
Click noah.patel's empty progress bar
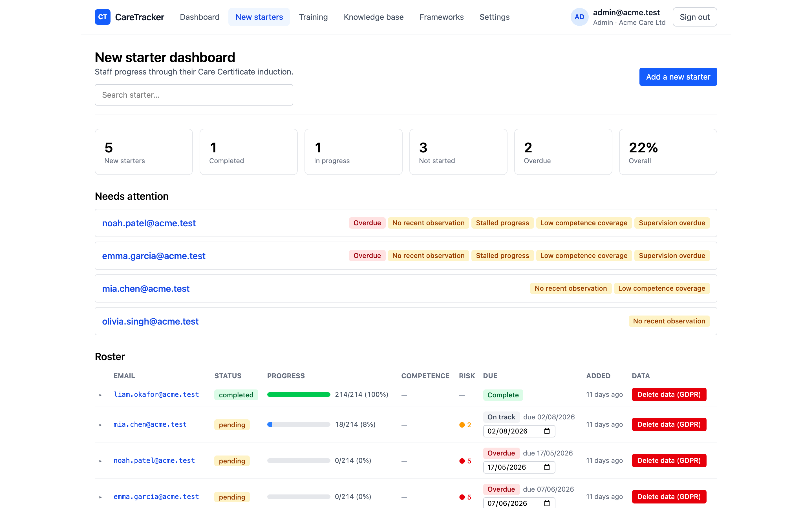click(299, 460)
